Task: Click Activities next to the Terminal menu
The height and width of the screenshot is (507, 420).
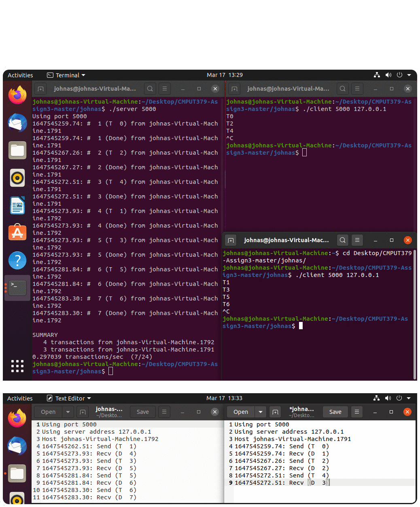Action: point(20,75)
